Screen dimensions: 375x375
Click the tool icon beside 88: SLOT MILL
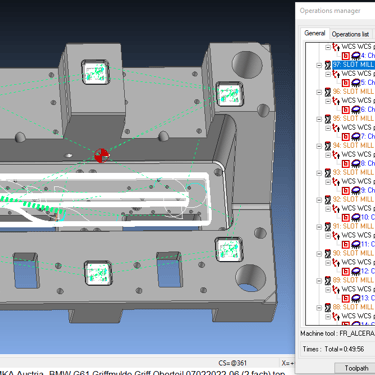click(x=328, y=307)
